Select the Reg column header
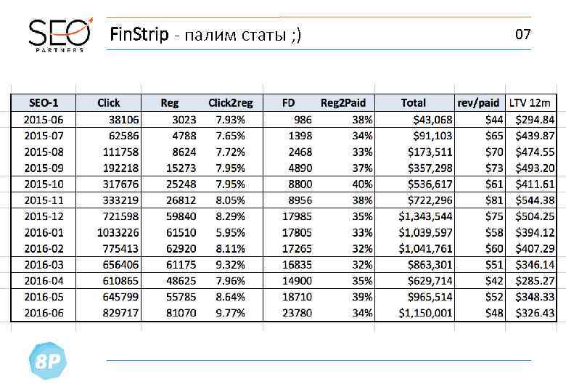The width and height of the screenshot is (566, 392). tap(170, 103)
